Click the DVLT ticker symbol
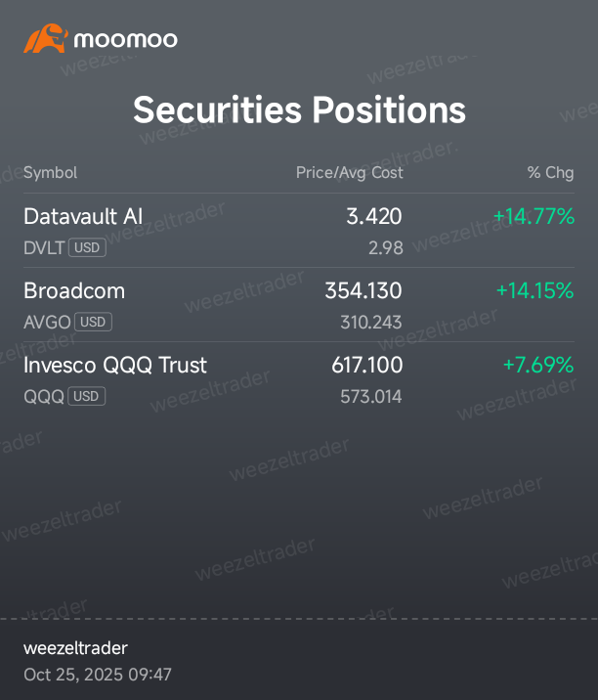 pos(44,248)
